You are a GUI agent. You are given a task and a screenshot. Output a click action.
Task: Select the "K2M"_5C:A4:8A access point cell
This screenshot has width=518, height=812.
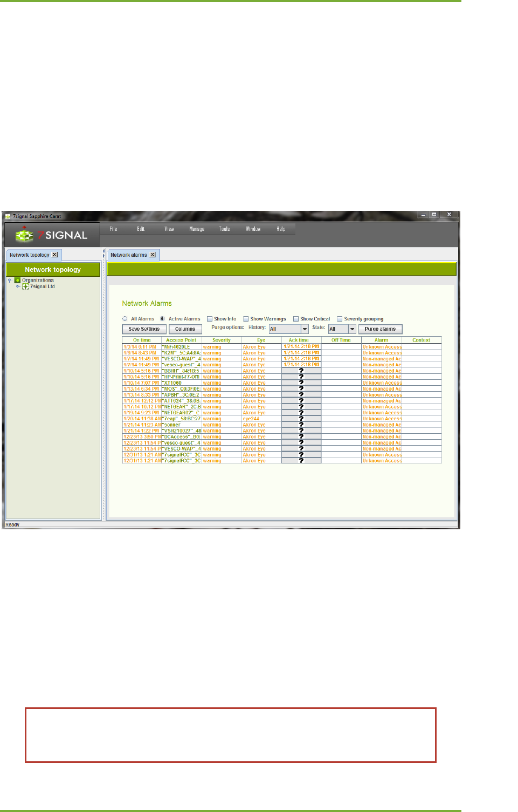(182, 353)
